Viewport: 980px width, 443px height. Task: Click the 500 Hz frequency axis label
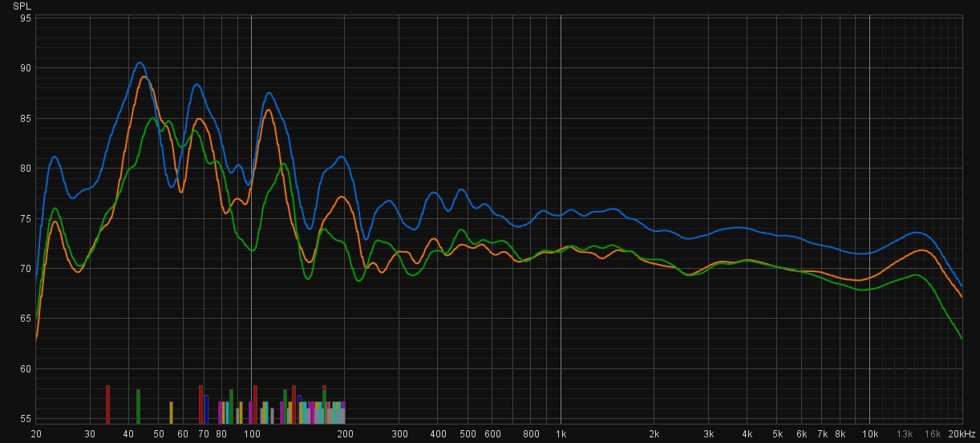[x=467, y=434]
